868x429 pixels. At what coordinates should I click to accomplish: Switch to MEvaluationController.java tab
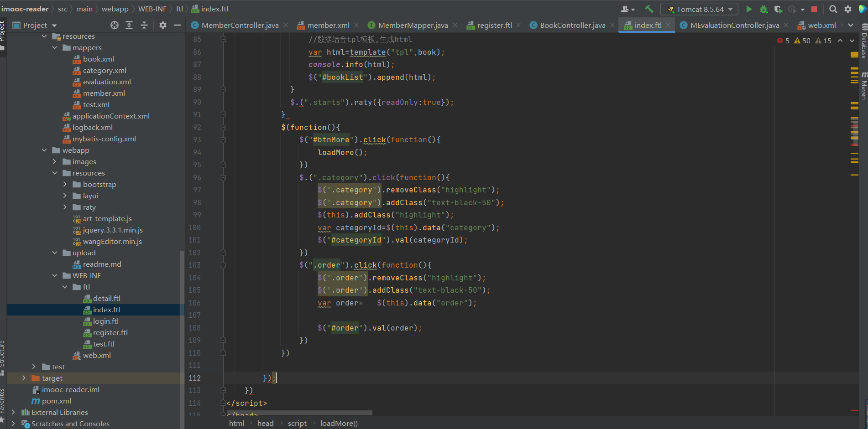735,25
